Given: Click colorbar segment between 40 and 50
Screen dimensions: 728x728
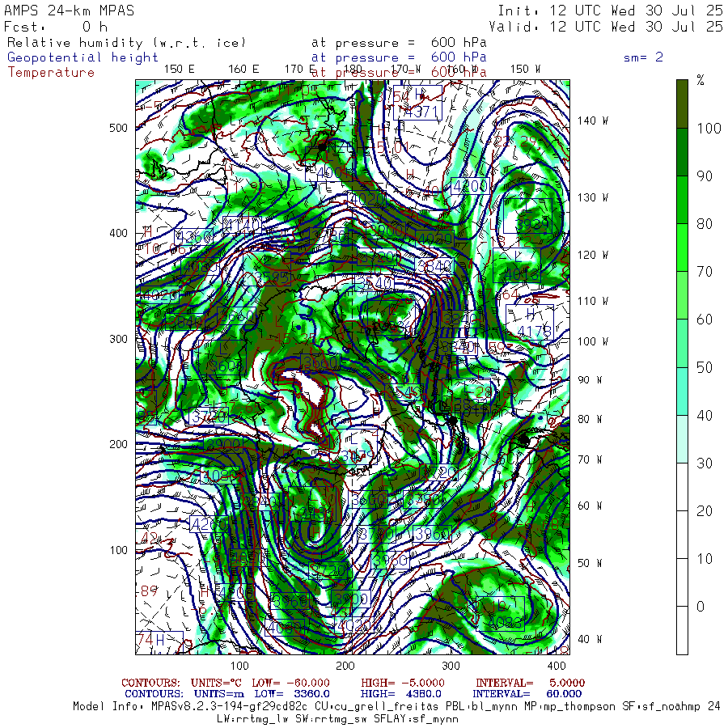Looking at the screenshot, I should coord(682,391).
